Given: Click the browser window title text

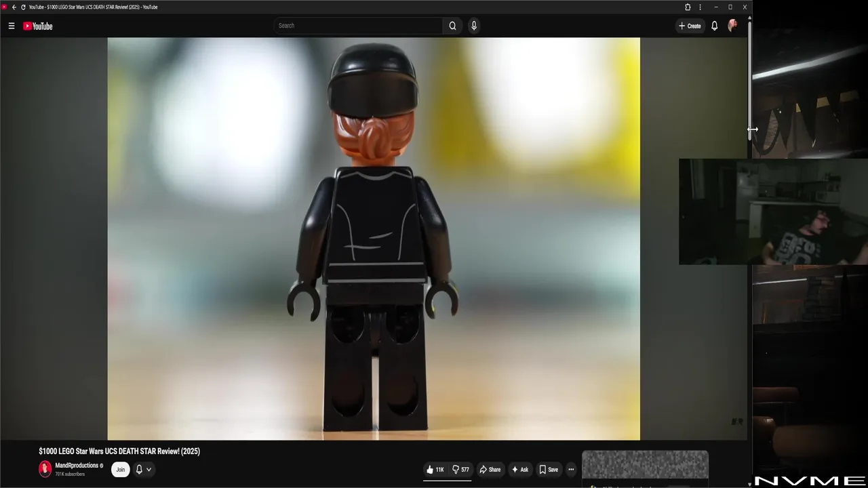Looking at the screenshot, I should click(x=93, y=7).
